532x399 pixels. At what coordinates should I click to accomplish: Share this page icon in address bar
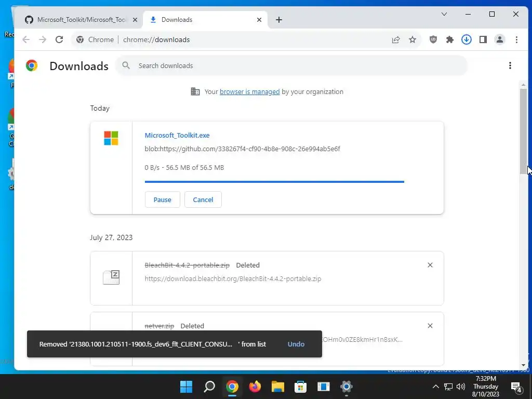[x=395, y=39]
